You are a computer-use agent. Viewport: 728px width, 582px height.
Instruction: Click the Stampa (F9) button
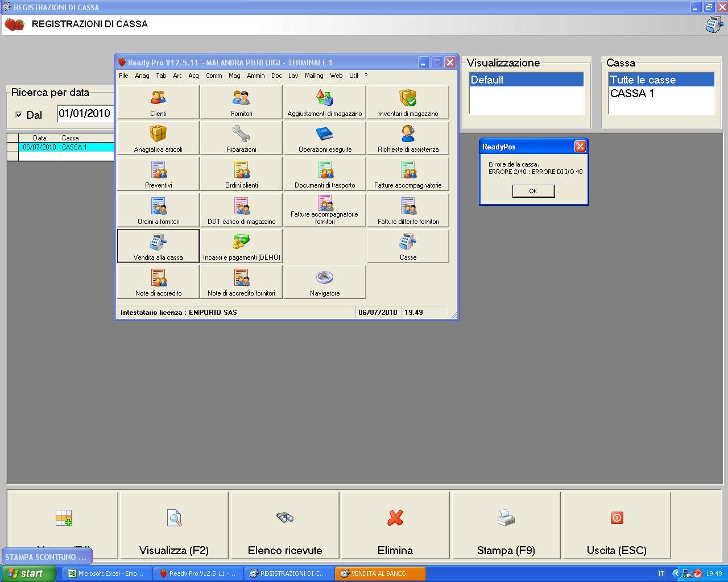(506, 525)
